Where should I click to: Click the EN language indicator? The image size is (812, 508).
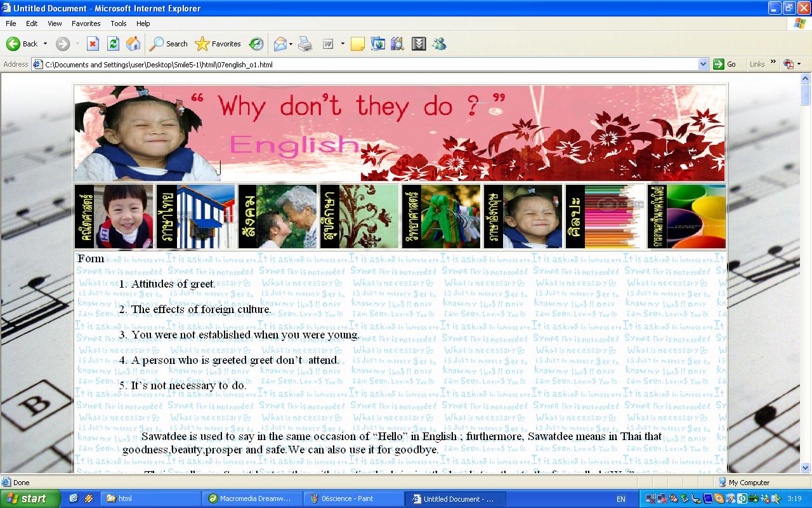coord(621,499)
